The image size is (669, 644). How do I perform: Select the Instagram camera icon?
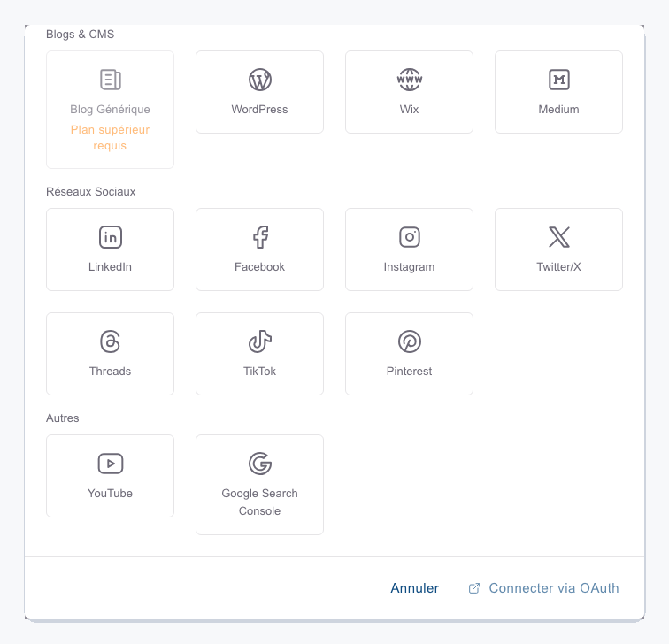(x=409, y=237)
